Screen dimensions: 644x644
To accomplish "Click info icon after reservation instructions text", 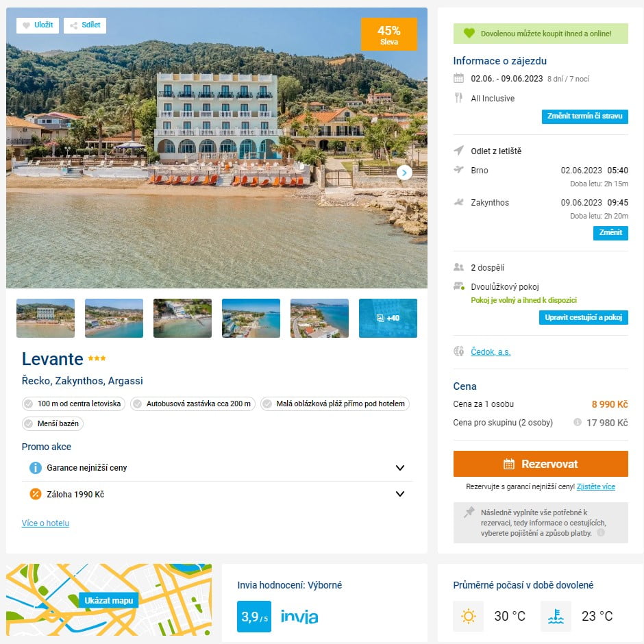I will pyautogui.click(x=601, y=532).
